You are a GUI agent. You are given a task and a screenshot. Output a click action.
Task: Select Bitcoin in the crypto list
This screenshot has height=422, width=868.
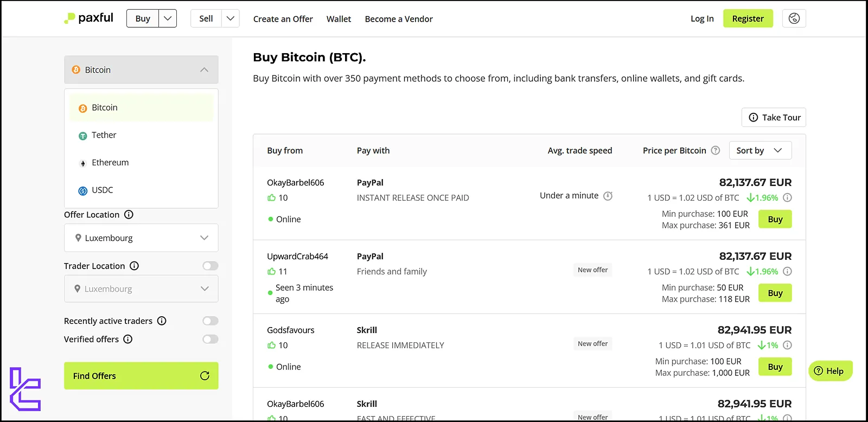coord(141,107)
